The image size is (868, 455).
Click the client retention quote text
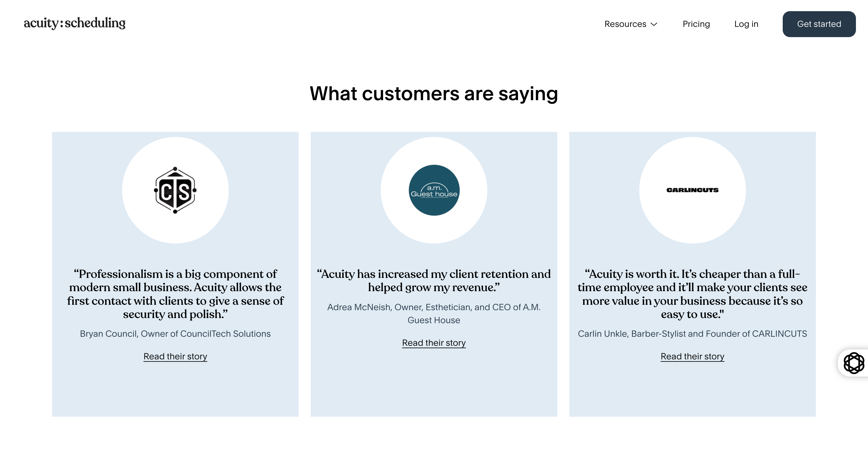[434, 280]
